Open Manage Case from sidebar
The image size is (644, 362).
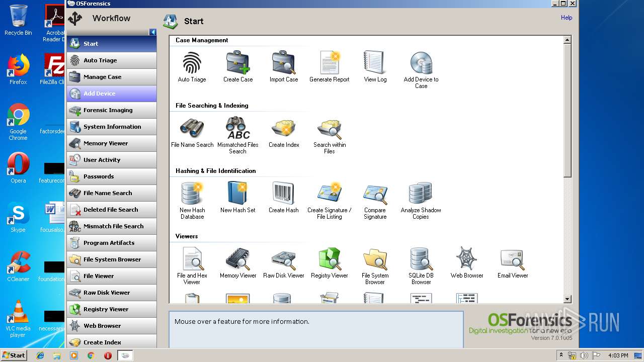click(112, 77)
